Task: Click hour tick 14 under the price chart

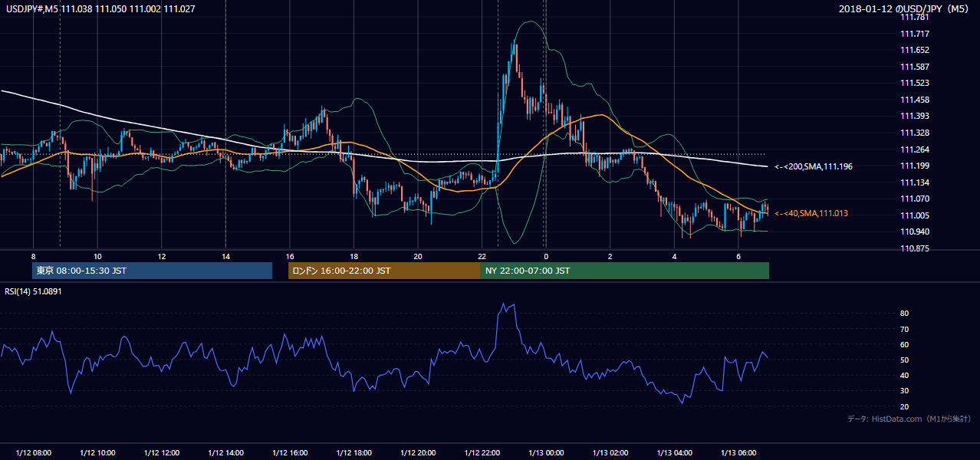Action: click(x=225, y=256)
